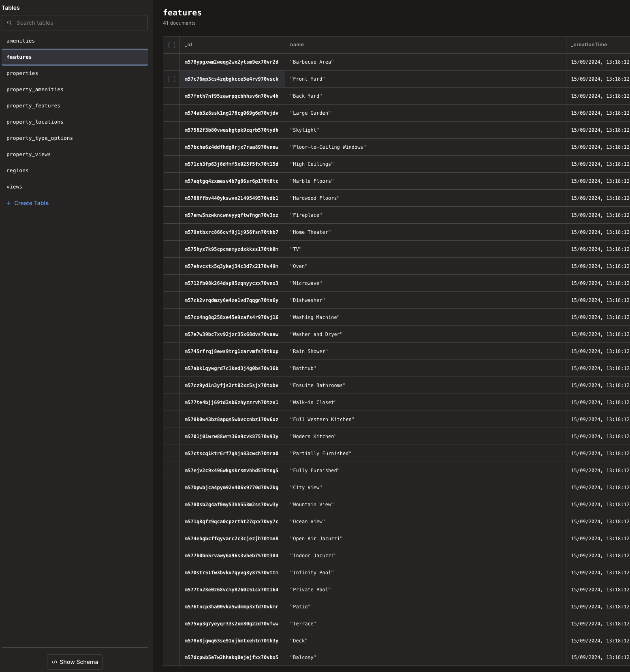Viewport: 630px width, 672px height.
Task: Open the views table
Action: (75, 187)
